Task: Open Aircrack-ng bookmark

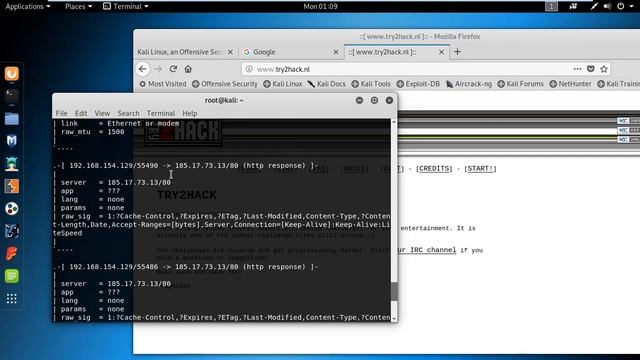Action: (x=469, y=84)
